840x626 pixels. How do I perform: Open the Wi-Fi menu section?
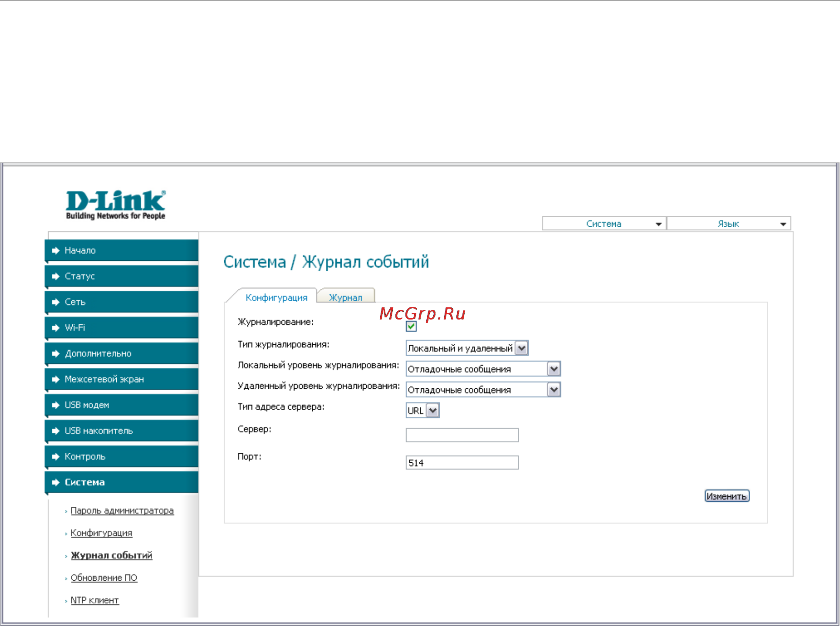121,327
